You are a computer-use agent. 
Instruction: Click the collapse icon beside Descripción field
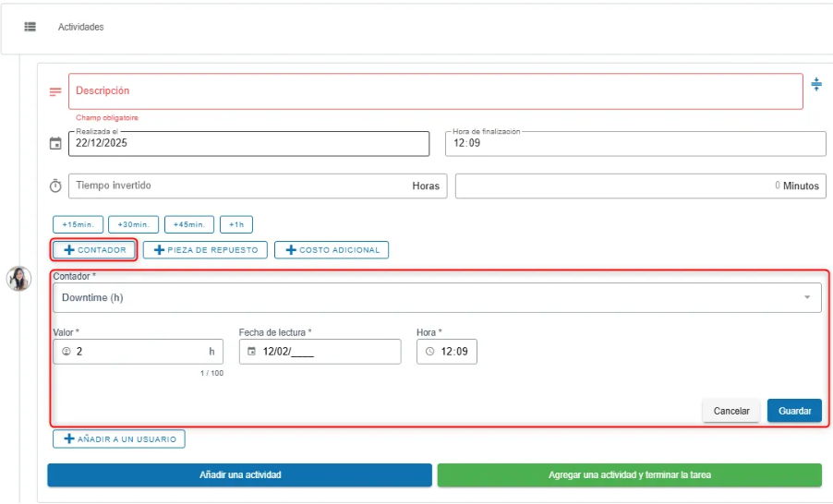click(x=815, y=84)
